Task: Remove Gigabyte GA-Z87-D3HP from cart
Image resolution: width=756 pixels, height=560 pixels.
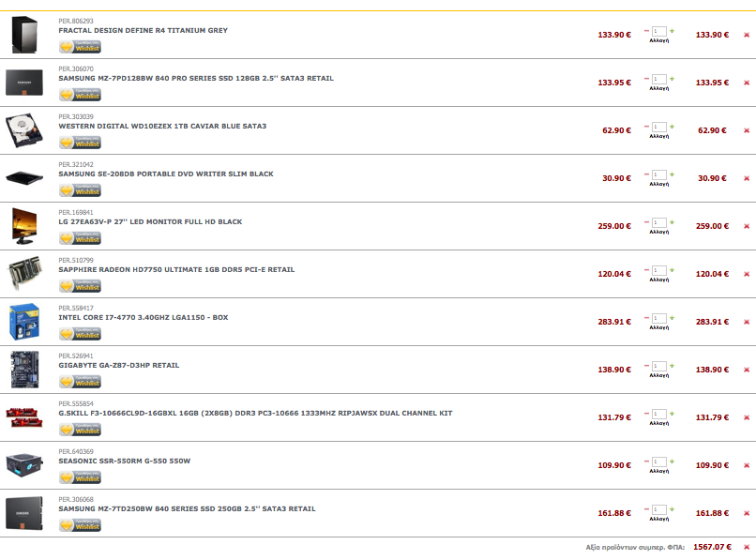Action: pyautogui.click(x=747, y=370)
